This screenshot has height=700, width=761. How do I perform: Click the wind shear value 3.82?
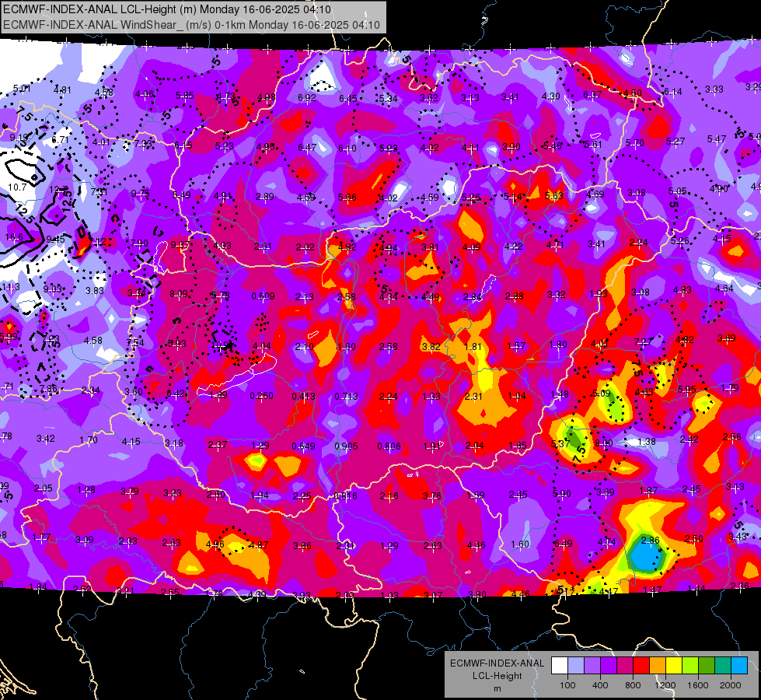tap(431, 346)
